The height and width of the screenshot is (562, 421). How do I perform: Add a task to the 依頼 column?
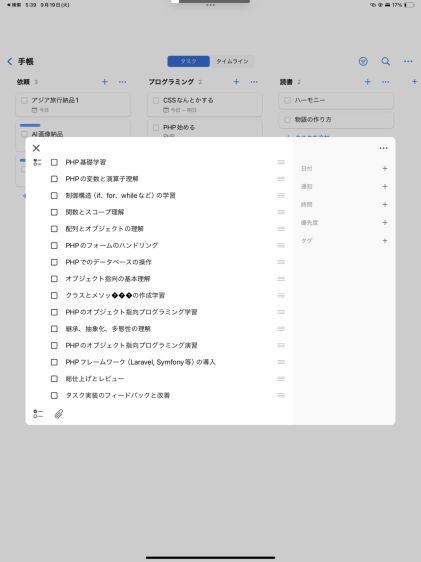click(105, 82)
